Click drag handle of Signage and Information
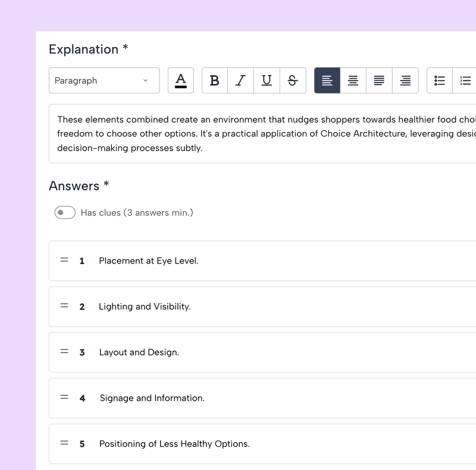Screen dimensions: 476x470 coord(64,397)
